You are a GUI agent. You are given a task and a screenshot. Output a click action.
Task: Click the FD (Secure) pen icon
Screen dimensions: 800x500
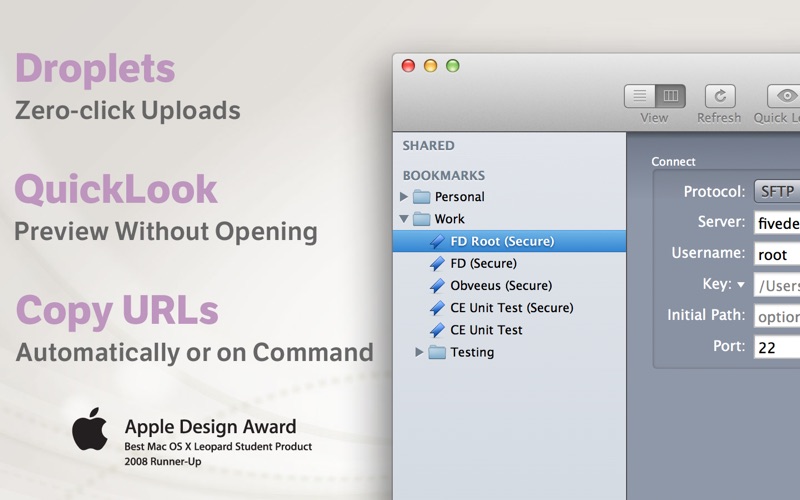[x=437, y=263]
